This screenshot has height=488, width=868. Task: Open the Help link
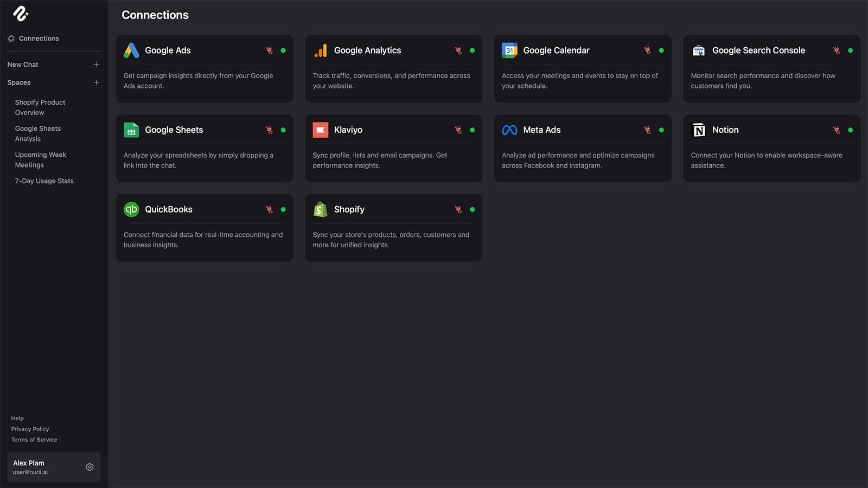(17, 419)
